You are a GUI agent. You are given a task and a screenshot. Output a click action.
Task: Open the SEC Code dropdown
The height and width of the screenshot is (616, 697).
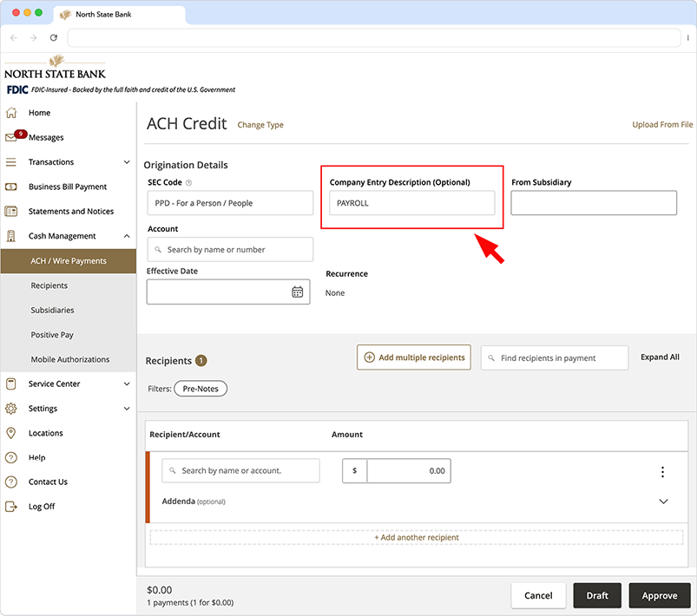228,203
